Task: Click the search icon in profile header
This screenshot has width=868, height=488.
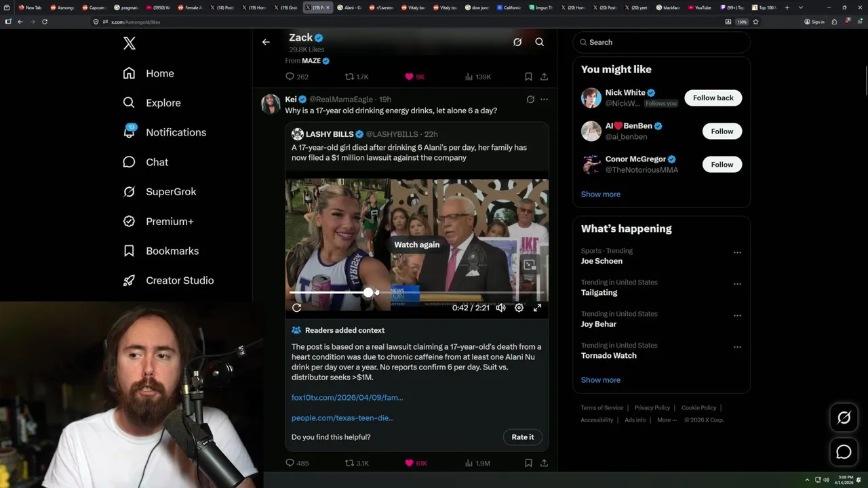Action: point(540,42)
